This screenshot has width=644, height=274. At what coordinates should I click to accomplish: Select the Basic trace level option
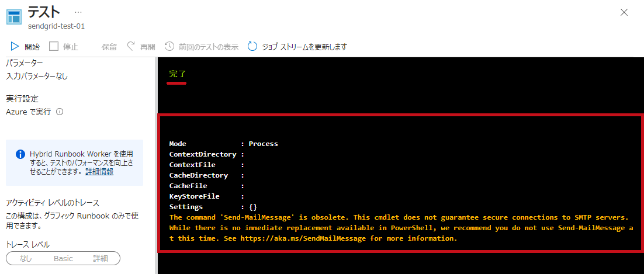tap(63, 258)
